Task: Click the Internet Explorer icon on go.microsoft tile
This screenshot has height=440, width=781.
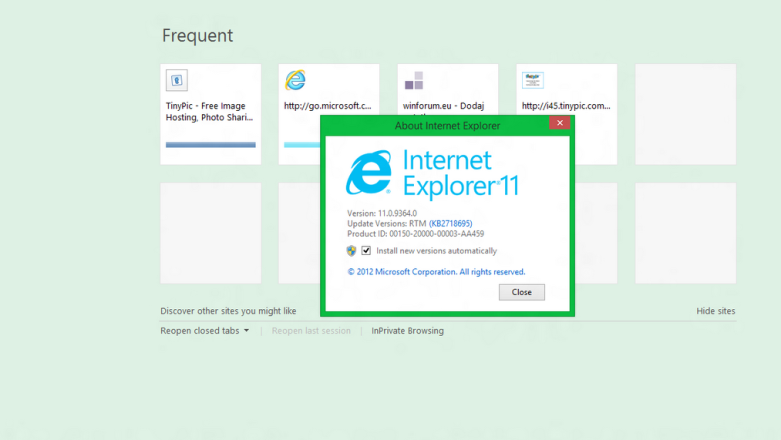Action: click(x=295, y=80)
